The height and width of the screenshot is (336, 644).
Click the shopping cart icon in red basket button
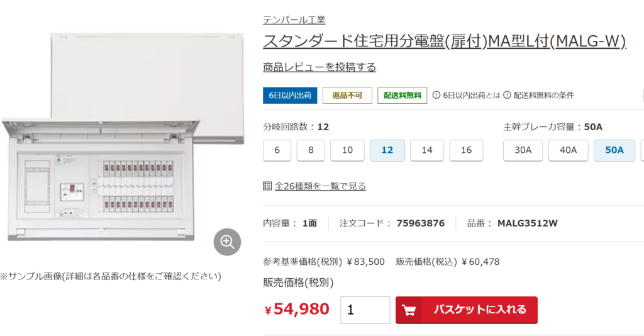[409, 310]
